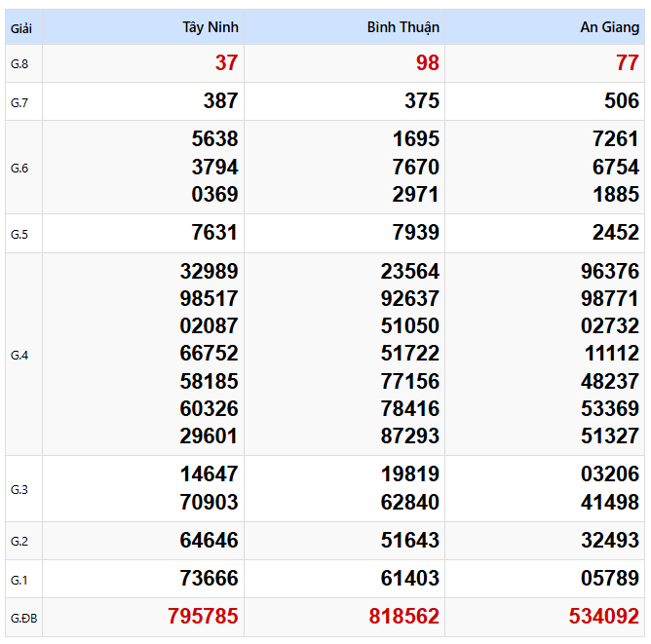Select Tây Ninh special prize 795785
Screen dimensions: 651x644
coord(203,616)
